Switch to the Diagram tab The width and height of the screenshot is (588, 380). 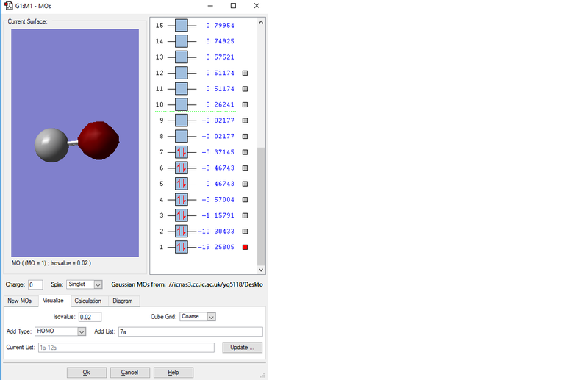pyautogui.click(x=123, y=301)
